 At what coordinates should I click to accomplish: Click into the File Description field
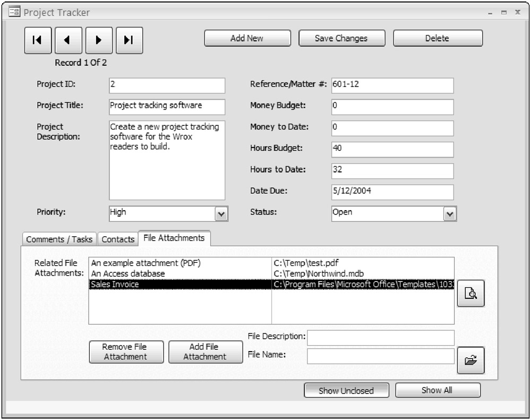pyautogui.click(x=380, y=338)
